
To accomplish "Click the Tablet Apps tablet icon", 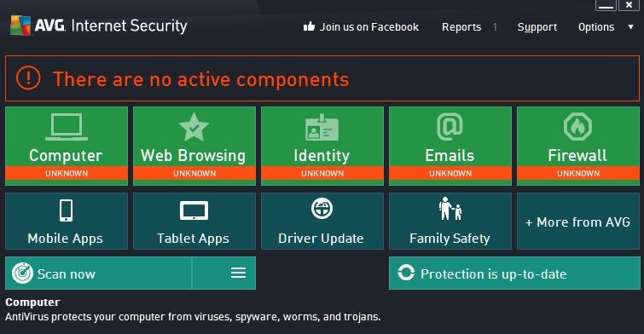I will click(x=194, y=211).
